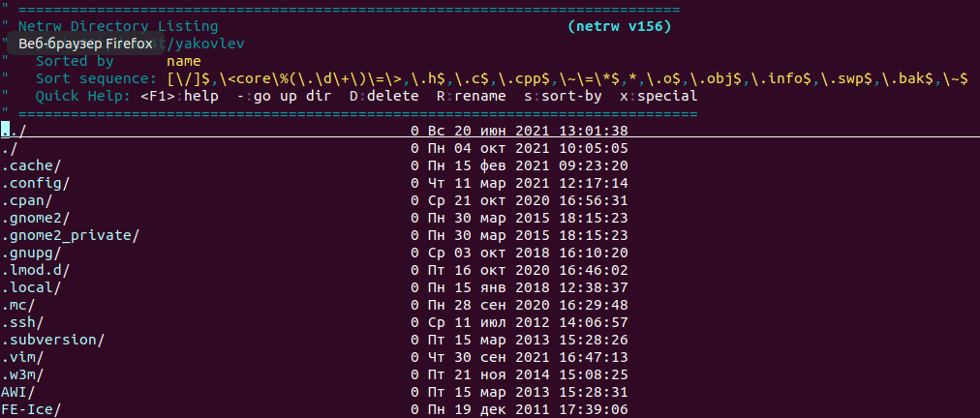
Task: Click the timestamp "03 окт 2018 16:10:20"
Action: click(540, 254)
